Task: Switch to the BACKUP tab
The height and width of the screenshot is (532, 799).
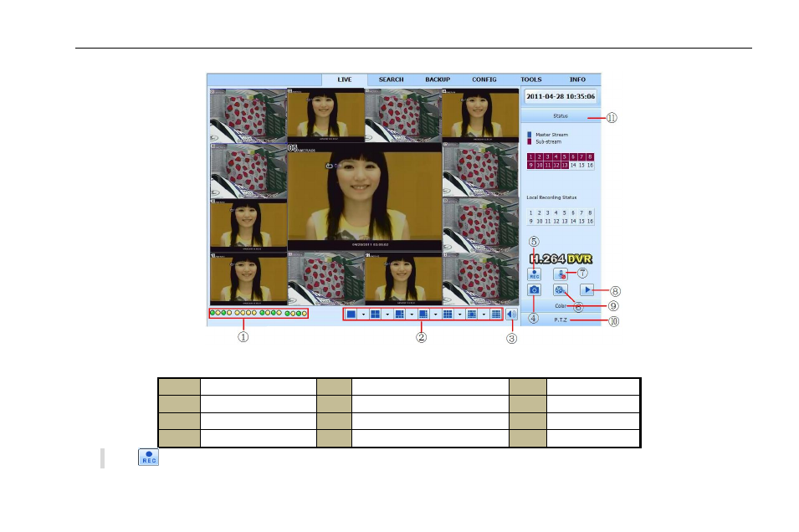Action: [438, 79]
